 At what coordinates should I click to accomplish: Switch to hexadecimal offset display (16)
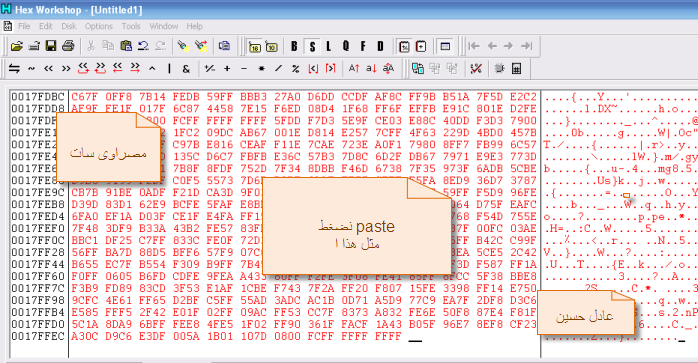click(x=255, y=46)
